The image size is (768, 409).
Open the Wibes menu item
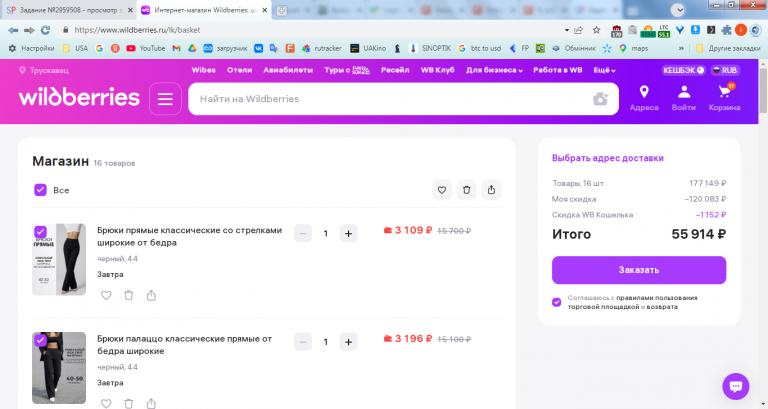pyautogui.click(x=204, y=70)
